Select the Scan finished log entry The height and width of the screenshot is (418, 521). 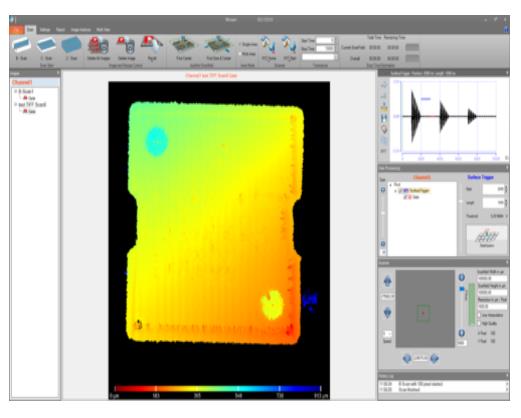[442, 390]
